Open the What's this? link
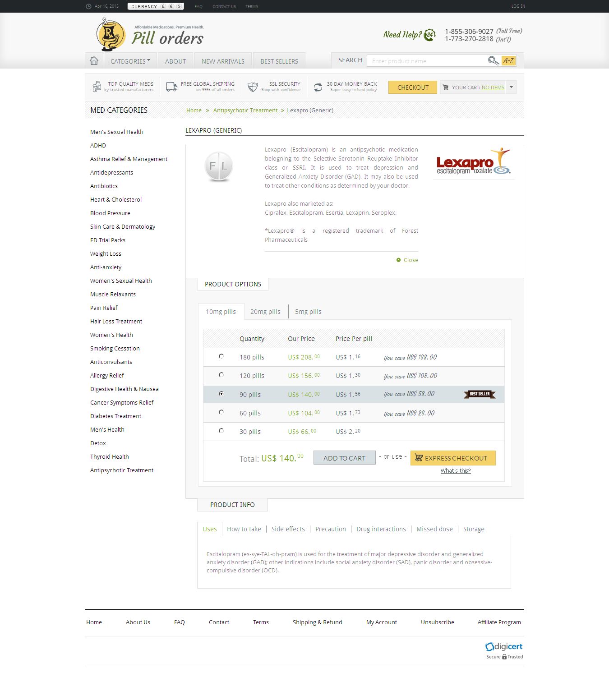The height and width of the screenshot is (700, 609). pos(456,470)
